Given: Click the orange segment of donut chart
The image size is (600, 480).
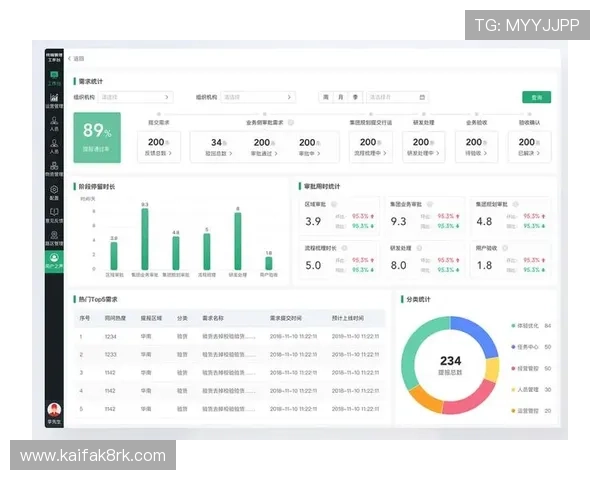Looking at the screenshot, I should pos(426,399).
